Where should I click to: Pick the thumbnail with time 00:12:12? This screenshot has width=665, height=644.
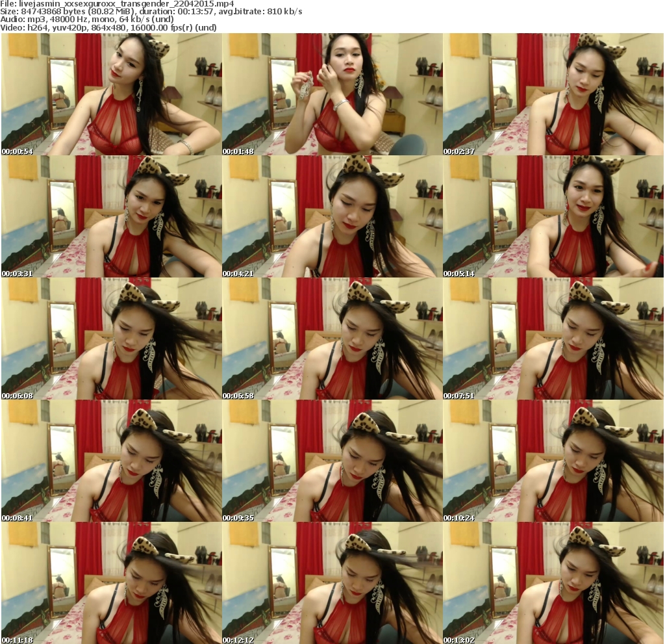pos(332,584)
